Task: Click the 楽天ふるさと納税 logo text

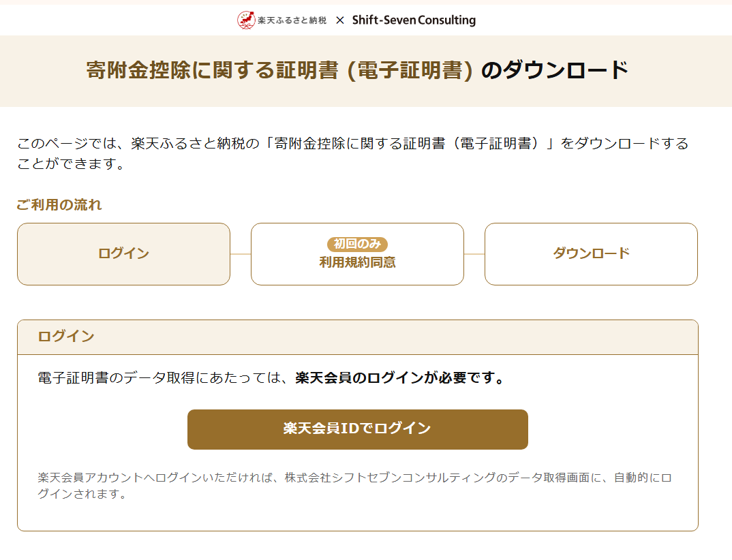Action: coord(292,20)
